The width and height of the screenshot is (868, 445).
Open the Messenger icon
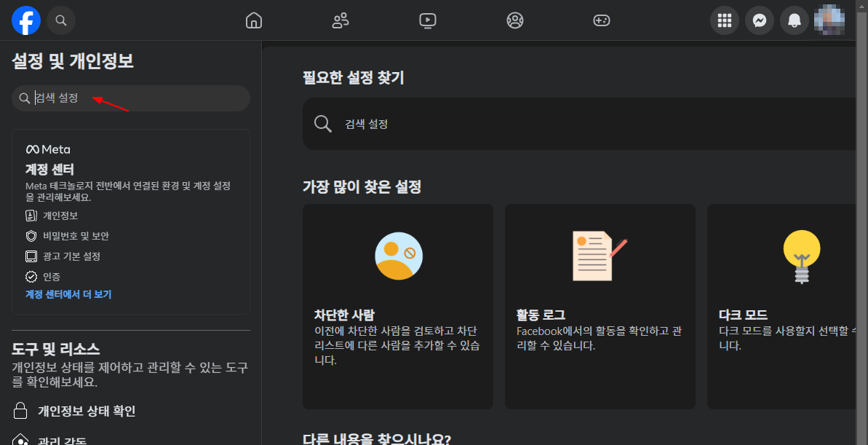(x=760, y=20)
